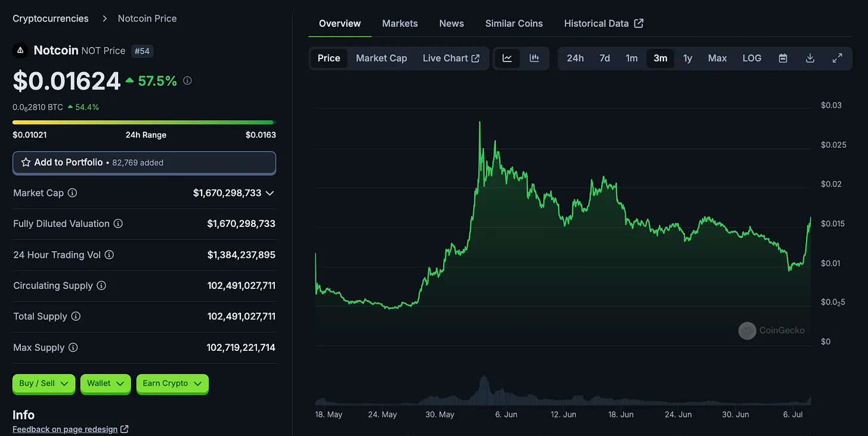Click the breadcrumb chevron after Cryptocurrencies
Image resolution: width=868 pixels, height=436 pixels.
point(104,18)
